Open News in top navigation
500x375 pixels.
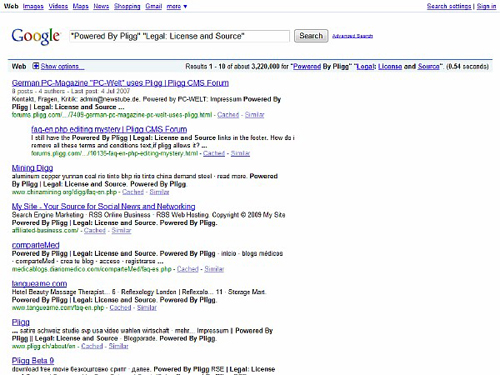click(101, 6)
